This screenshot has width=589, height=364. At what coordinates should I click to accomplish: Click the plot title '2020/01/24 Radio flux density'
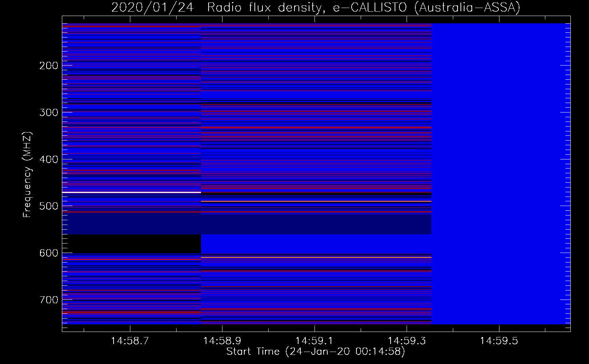pyautogui.click(x=316, y=7)
